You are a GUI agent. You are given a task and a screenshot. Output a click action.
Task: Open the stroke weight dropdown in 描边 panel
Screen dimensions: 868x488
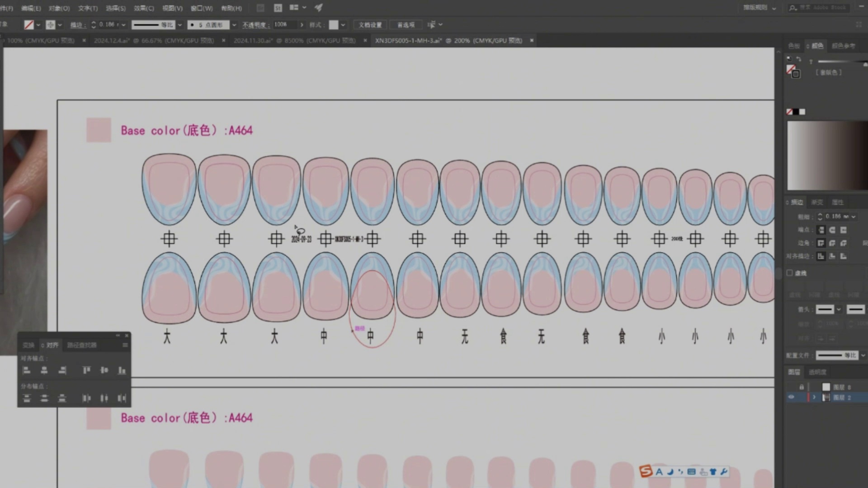click(854, 216)
